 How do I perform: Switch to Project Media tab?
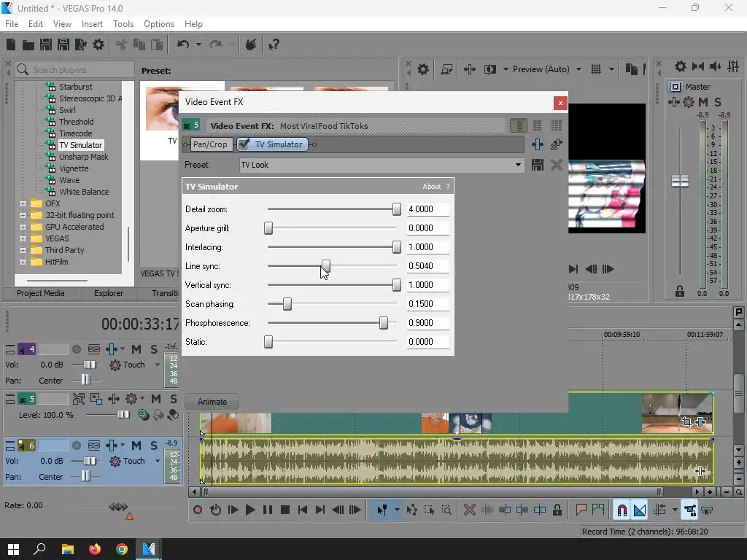[x=41, y=293]
